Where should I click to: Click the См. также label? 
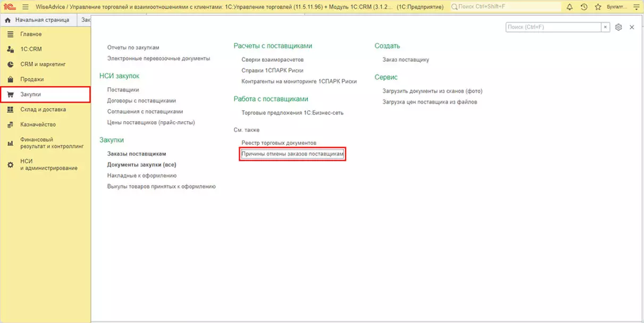click(x=247, y=130)
